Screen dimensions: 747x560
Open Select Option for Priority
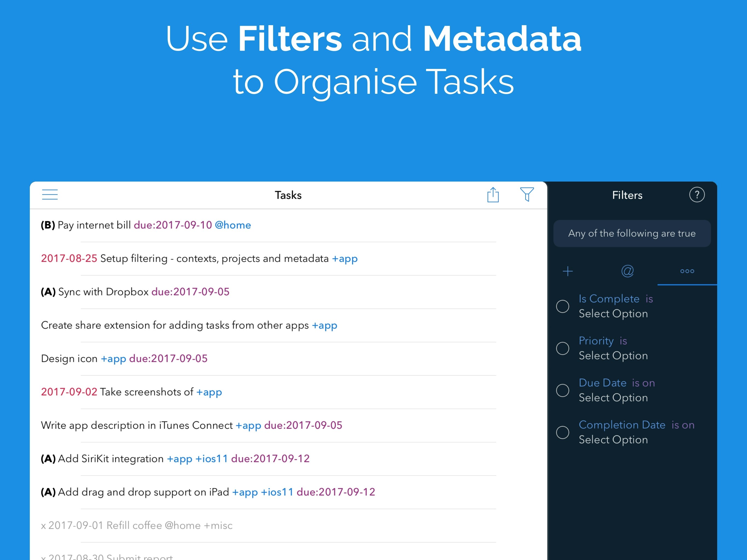[x=613, y=356]
